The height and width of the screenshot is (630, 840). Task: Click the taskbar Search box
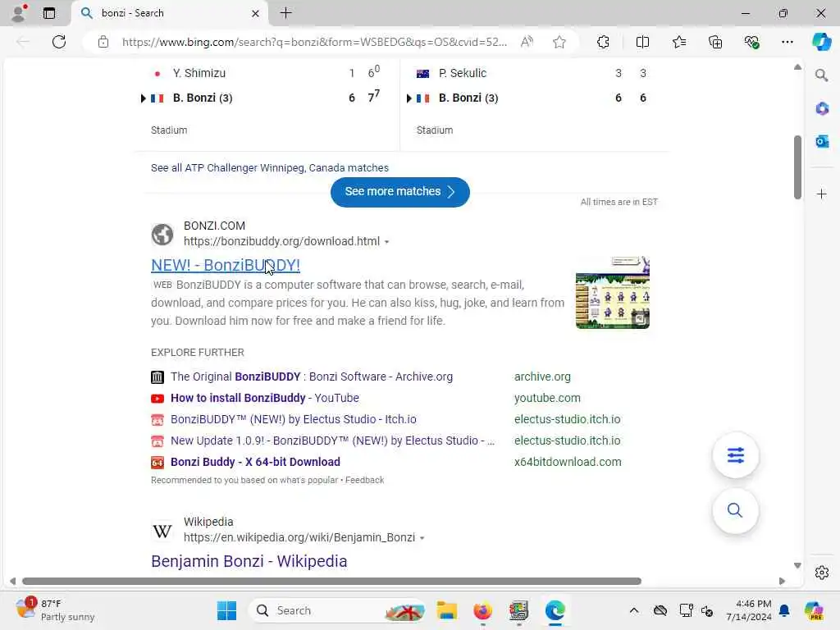(338, 610)
